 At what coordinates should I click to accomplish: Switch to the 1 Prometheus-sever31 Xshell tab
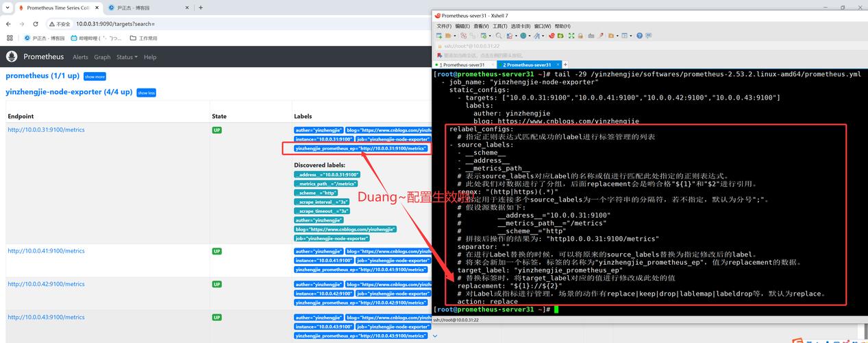coord(464,64)
